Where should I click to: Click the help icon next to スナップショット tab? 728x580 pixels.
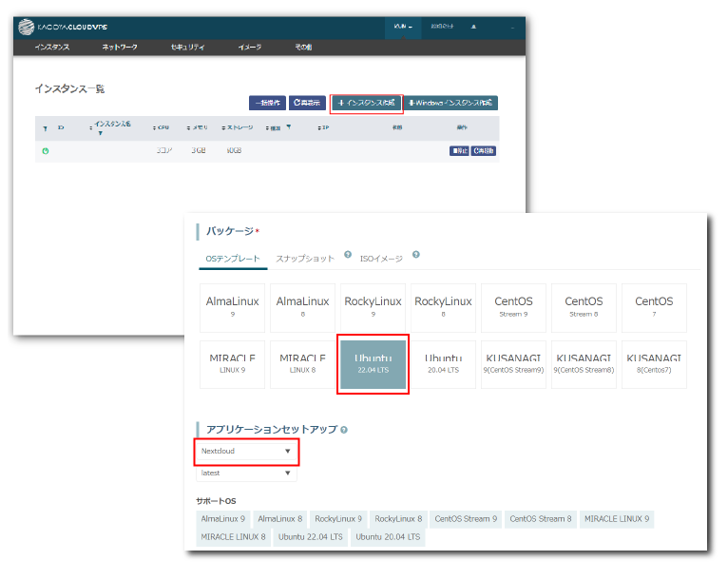pos(348,255)
